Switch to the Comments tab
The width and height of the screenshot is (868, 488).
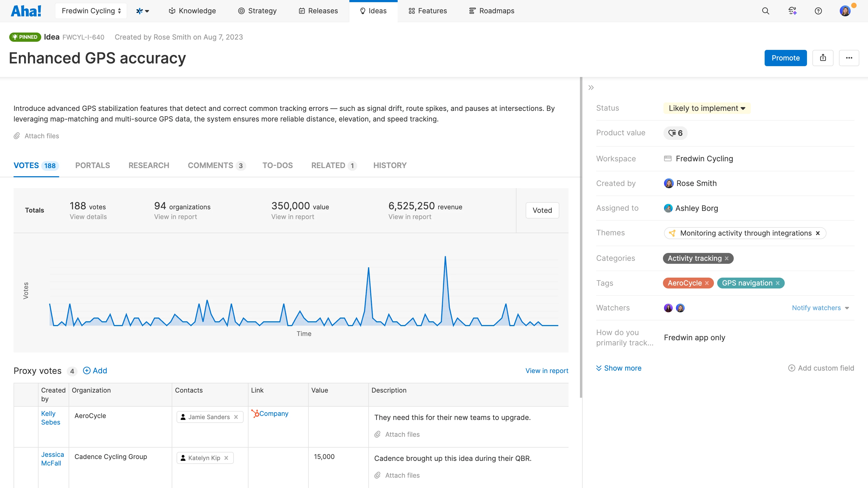click(217, 165)
